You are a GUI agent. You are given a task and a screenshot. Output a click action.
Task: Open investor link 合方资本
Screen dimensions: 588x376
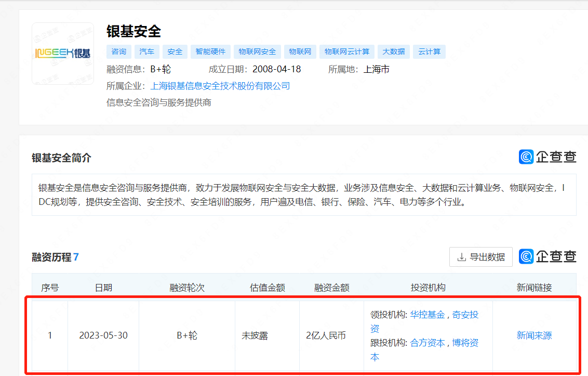click(427, 343)
